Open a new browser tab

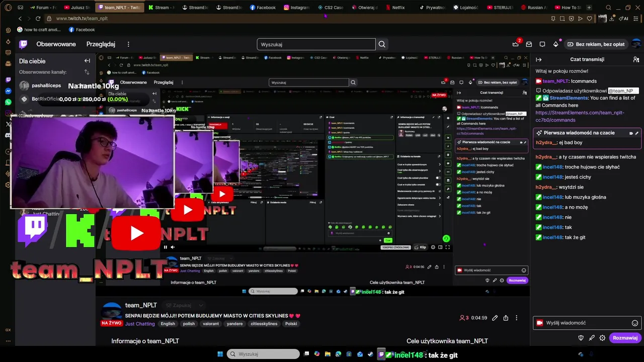tap(589, 8)
